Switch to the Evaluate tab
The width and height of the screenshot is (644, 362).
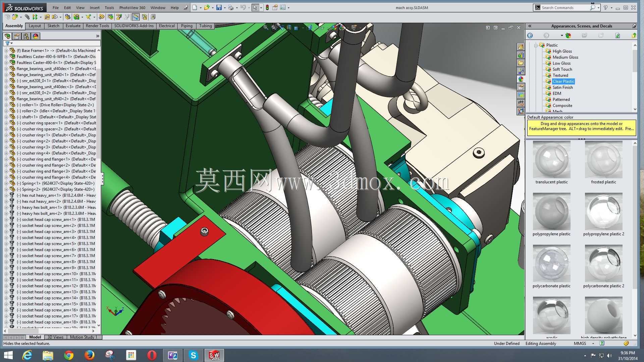tap(73, 26)
